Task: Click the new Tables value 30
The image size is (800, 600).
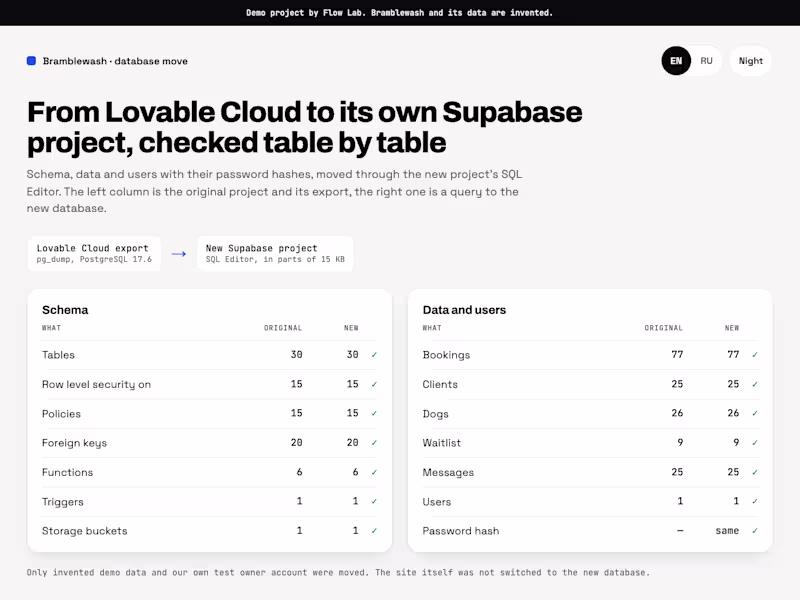Action: click(353, 354)
